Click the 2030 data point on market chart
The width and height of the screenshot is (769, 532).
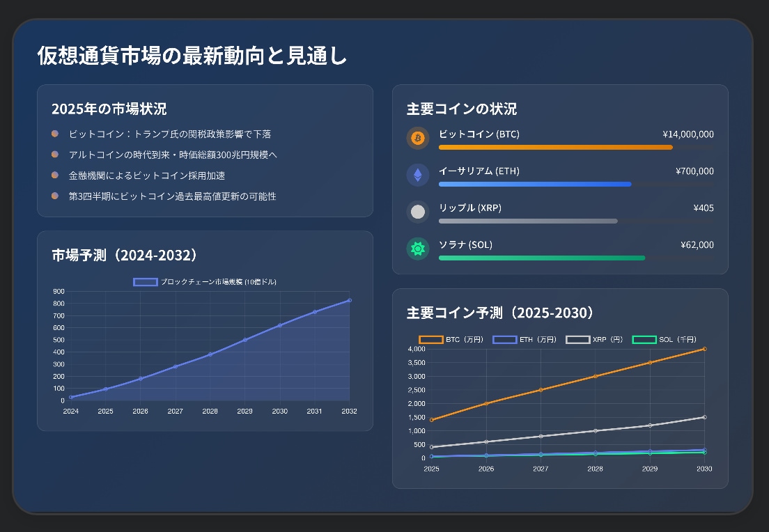(x=279, y=325)
